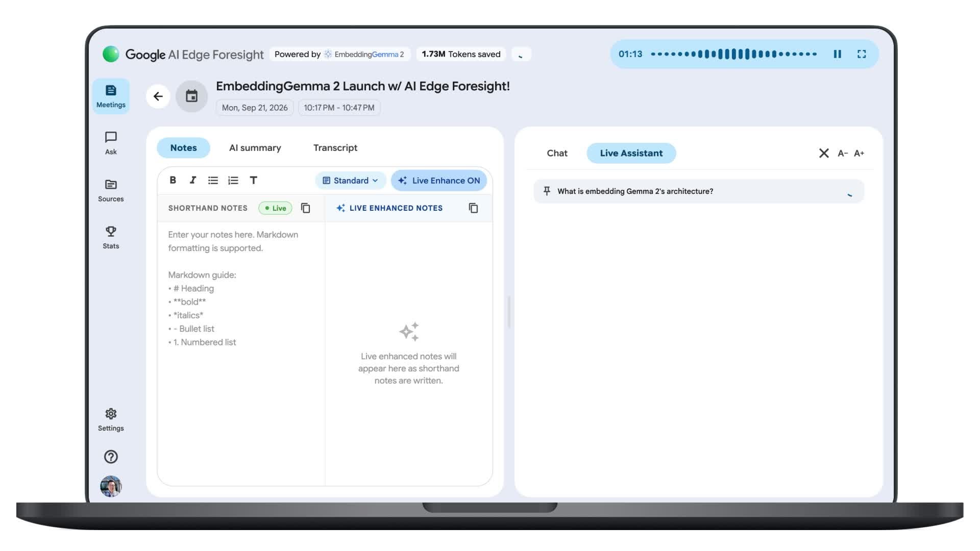Click the 01:13 recording timer
The height and width of the screenshot is (551, 980).
(630, 54)
